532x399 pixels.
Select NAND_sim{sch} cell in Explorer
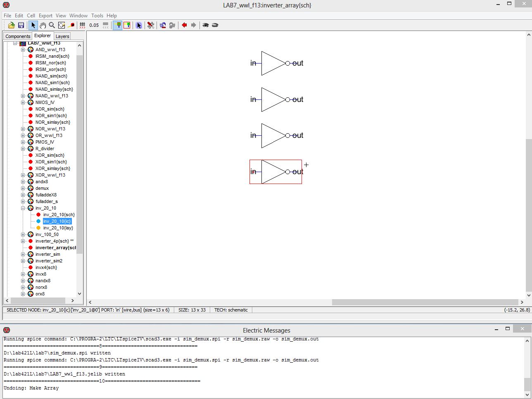click(51, 76)
